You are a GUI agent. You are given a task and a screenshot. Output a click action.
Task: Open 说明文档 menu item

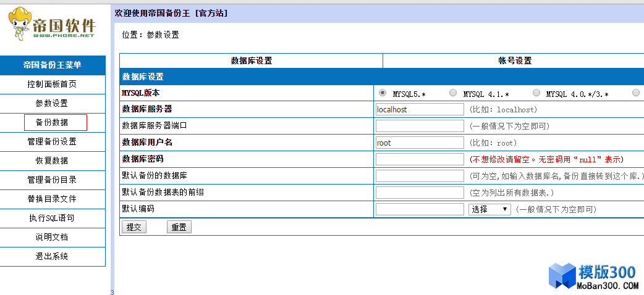pyautogui.click(x=52, y=237)
